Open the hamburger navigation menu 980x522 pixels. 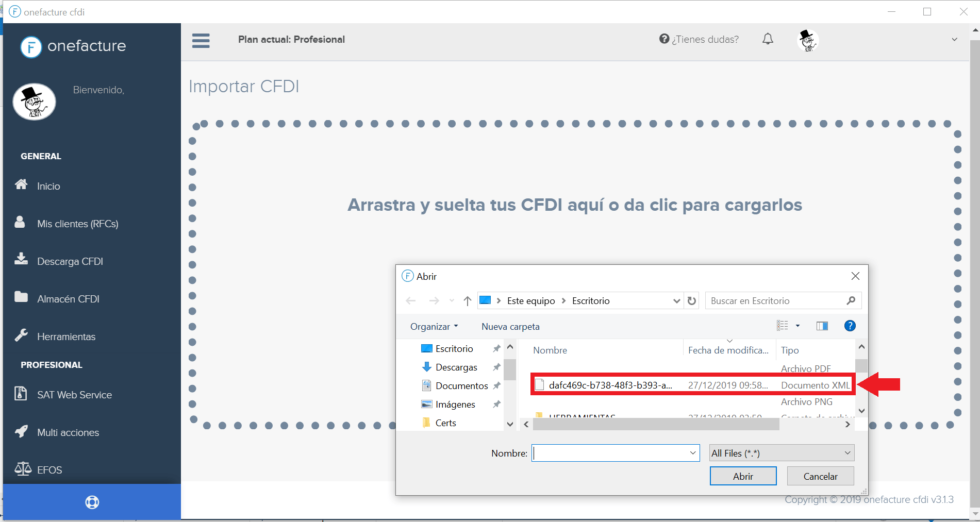click(x=201, y=40)
